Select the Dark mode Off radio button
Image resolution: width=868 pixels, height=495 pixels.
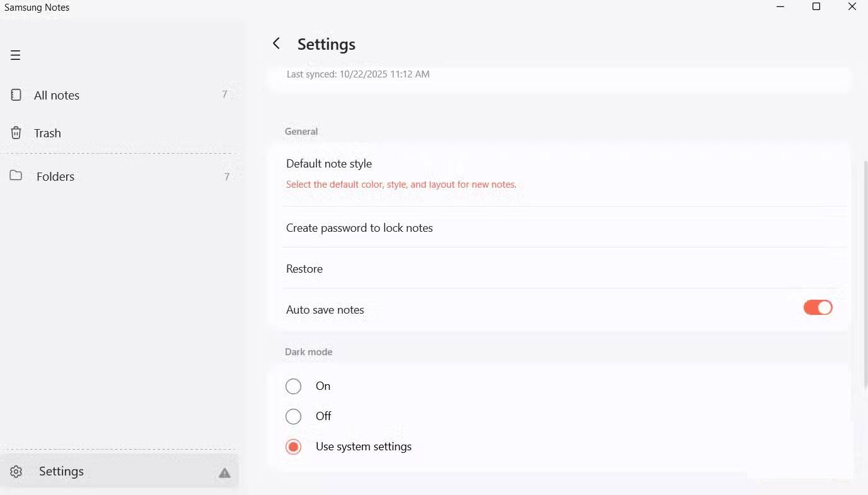(x=293, y=416)
